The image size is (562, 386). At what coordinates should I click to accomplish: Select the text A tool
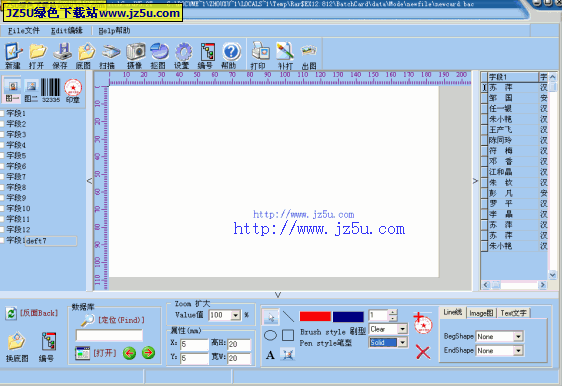(x=270, y=355)
